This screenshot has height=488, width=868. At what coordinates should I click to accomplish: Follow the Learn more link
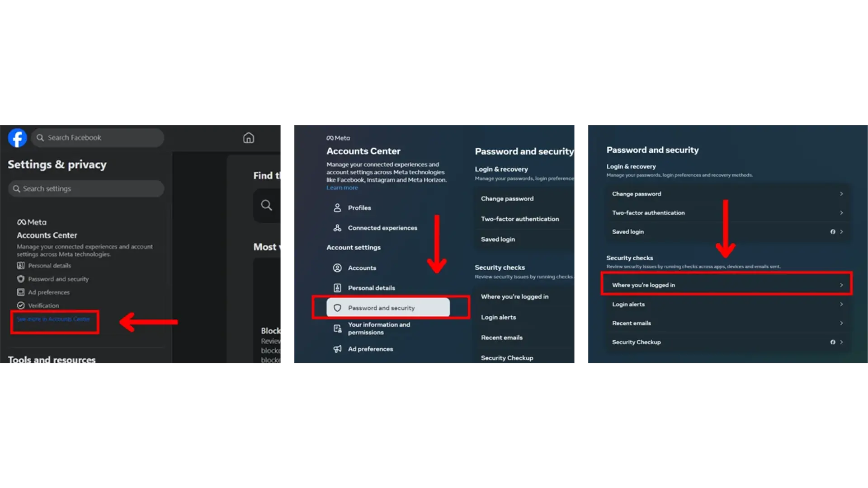[x=342, y=188]
